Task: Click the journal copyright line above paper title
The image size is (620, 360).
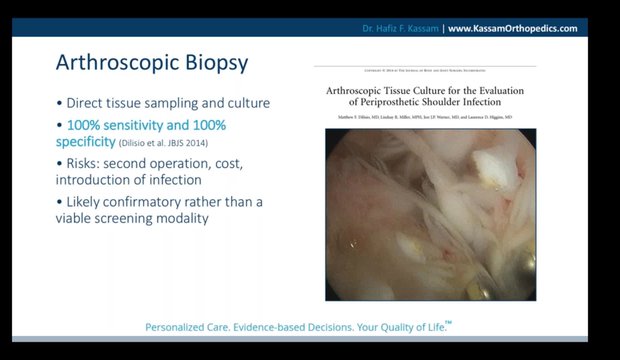Action: 425,70
